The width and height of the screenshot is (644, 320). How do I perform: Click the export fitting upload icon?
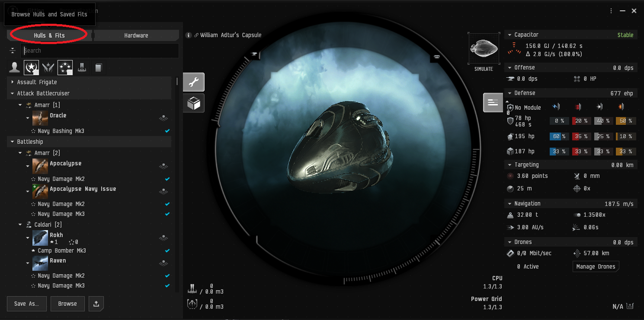[96, 304]
